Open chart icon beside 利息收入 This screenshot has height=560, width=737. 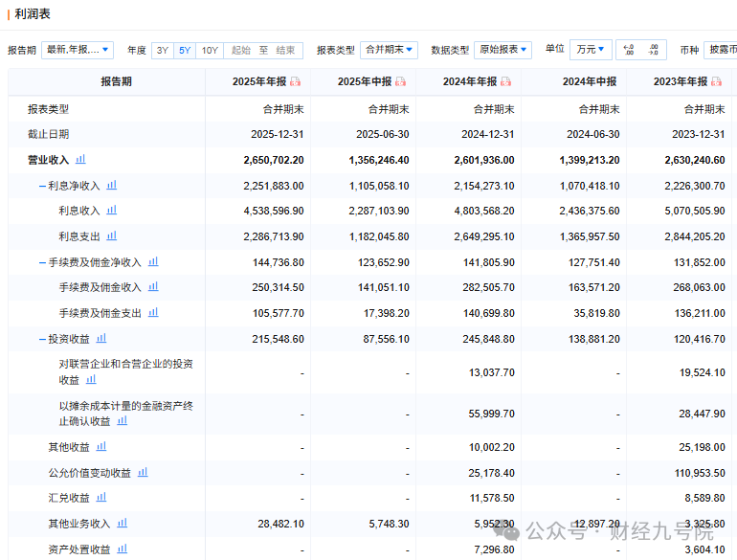[111, 211]
